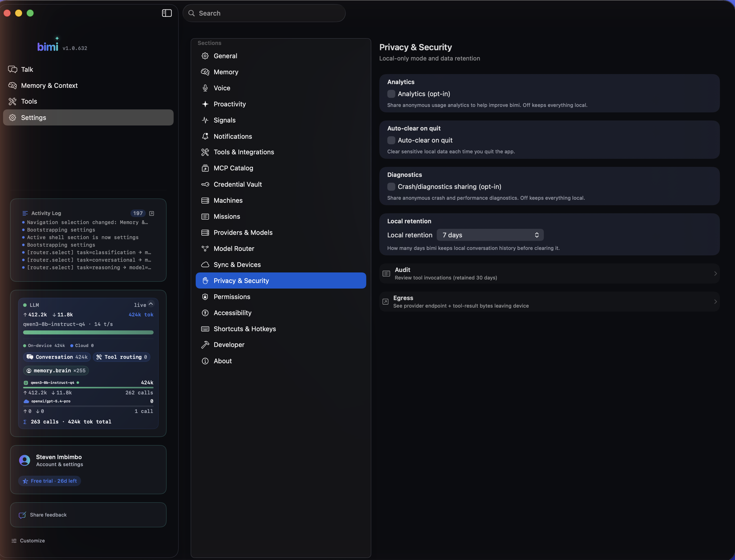Viewport: 735px width, 560px height.
Task: Open Tools & Integrations section
Action: click(281, 152)
